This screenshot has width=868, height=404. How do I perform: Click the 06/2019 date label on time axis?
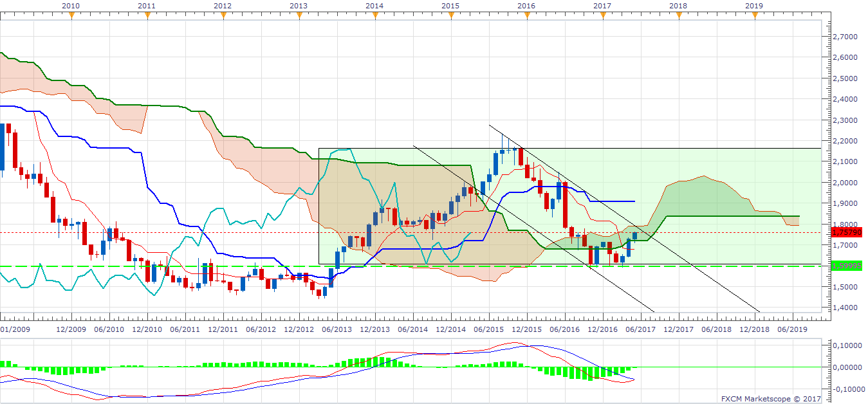pos(792,329)
